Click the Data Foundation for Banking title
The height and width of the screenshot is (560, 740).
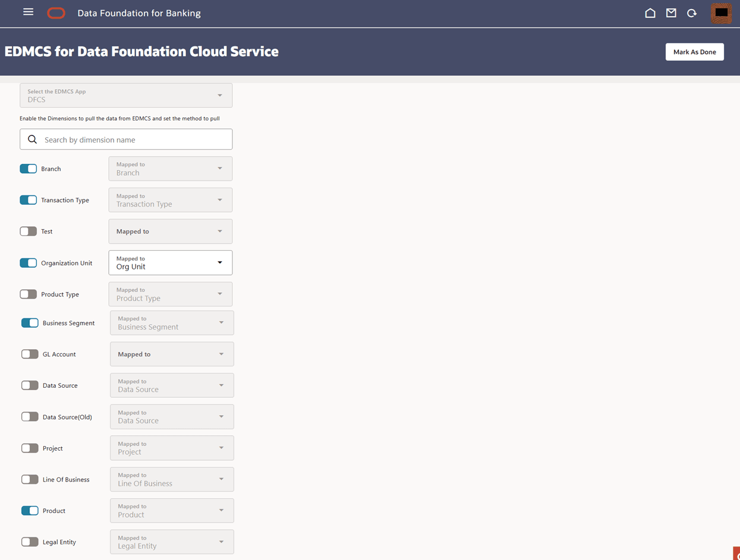coord(139,13)
